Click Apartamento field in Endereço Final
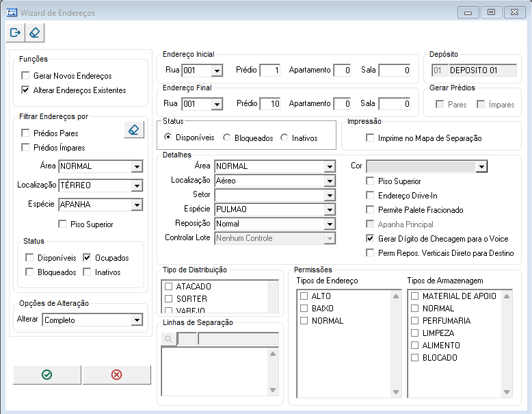532x414 pixels. click(x=343, y=103)
